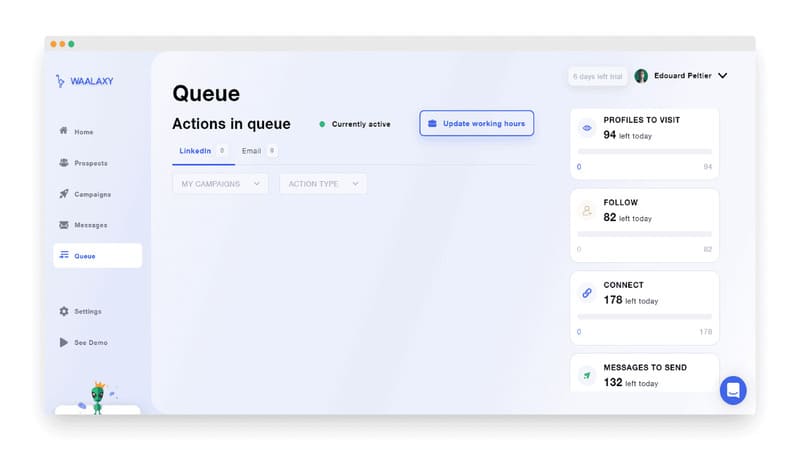Click the 132 left today value
The height and width of the screenshot is (450, 800).
tap(631, 383)
